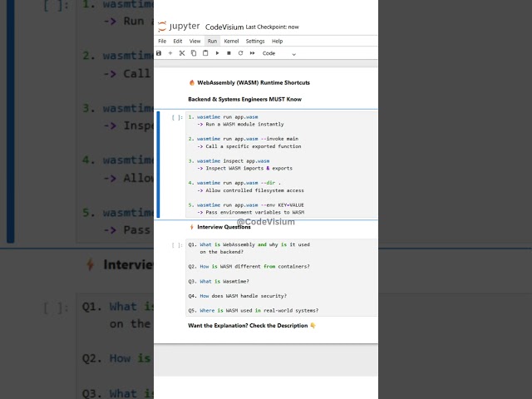Insert a cell with the plus icon
The height and width of the screenshot is (399, 532).
click(170, 53)
